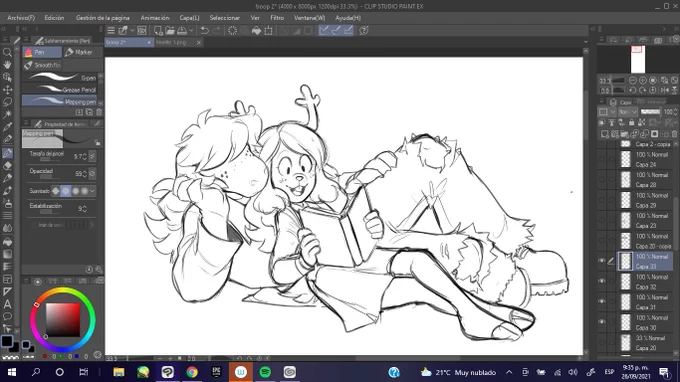This screenshot has width=680, height=382.
Task: Show layer Capa 24 visibility box
Action: coord(602,159)
